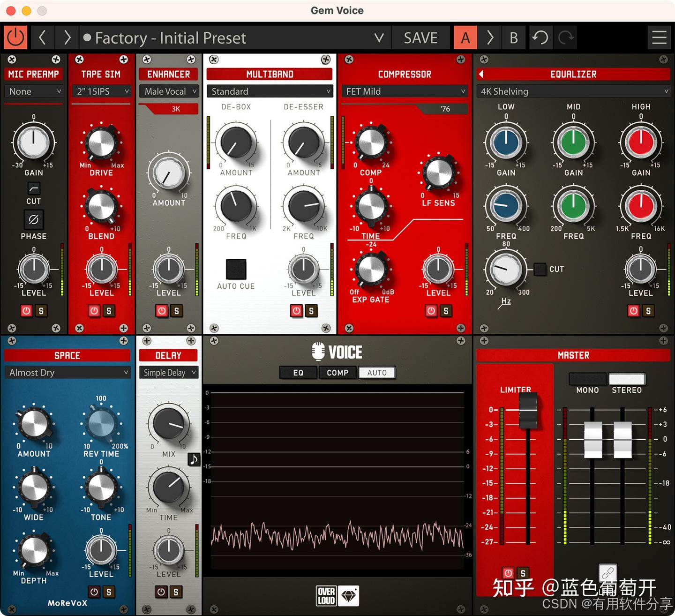Click the Limiter threshold fader

tap(528, 410)
